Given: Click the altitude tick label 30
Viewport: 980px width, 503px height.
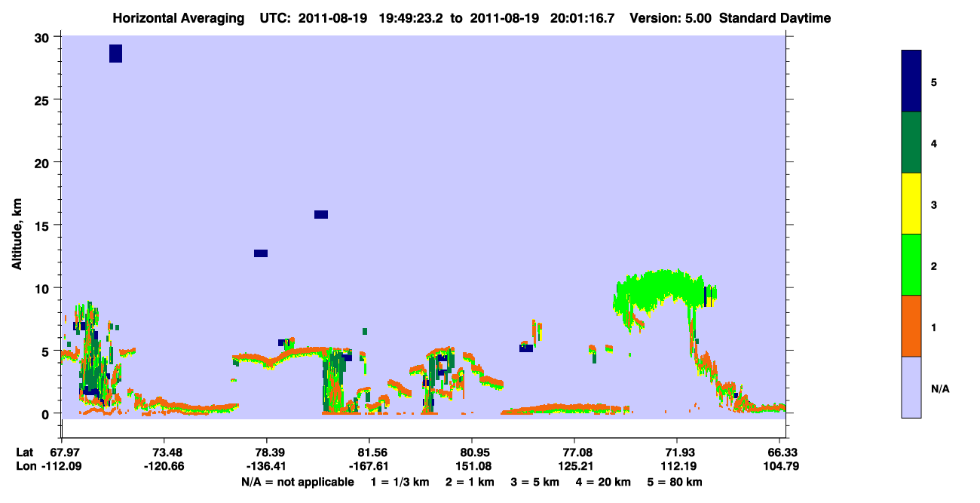Looking at the screenshot, I should click(x=44, y=38).
